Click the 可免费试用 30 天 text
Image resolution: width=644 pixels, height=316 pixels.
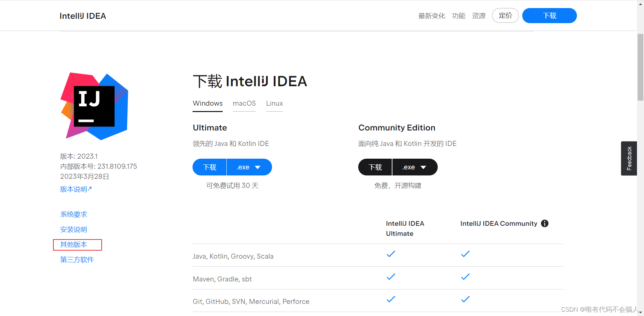coord(232,186)
